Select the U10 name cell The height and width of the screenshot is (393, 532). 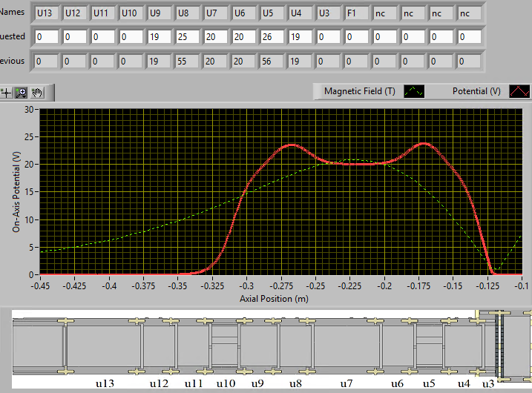131,13
